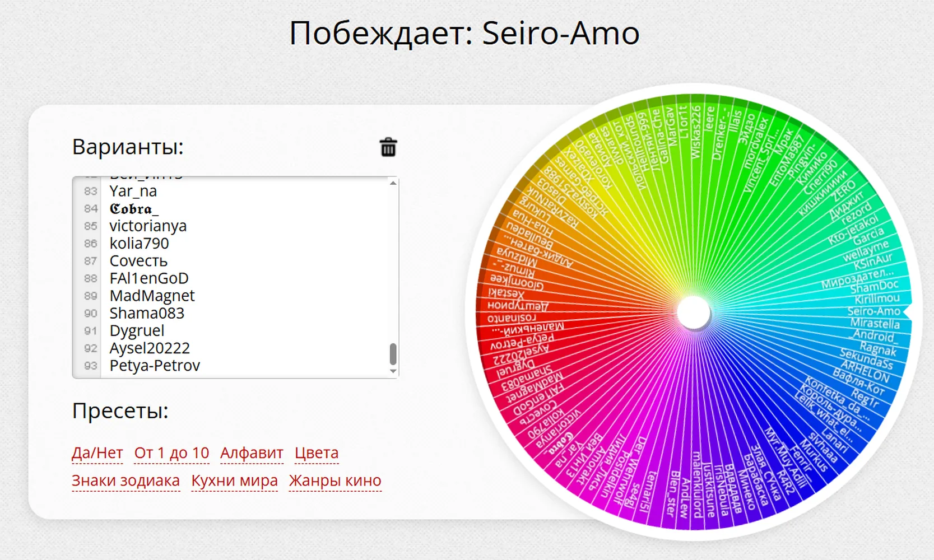The height and width of the screenshot is (560, 934).
Task: Click the Mirastella sector on the wheel
Action: [875, 324]
